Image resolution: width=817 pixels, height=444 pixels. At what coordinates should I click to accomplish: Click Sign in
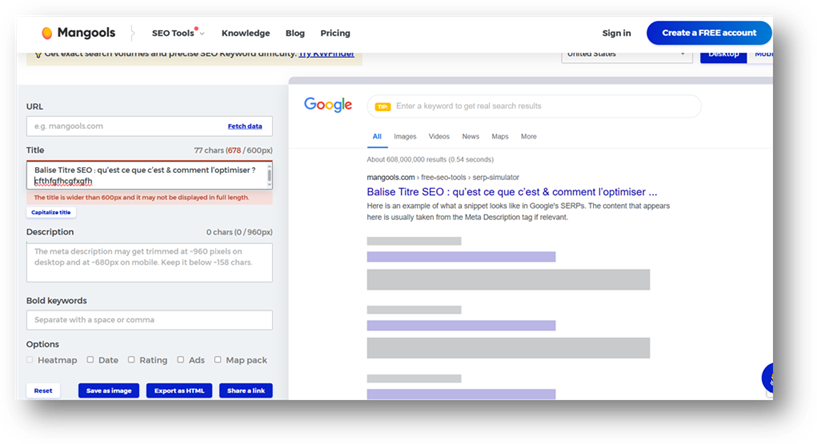[616, 33]
